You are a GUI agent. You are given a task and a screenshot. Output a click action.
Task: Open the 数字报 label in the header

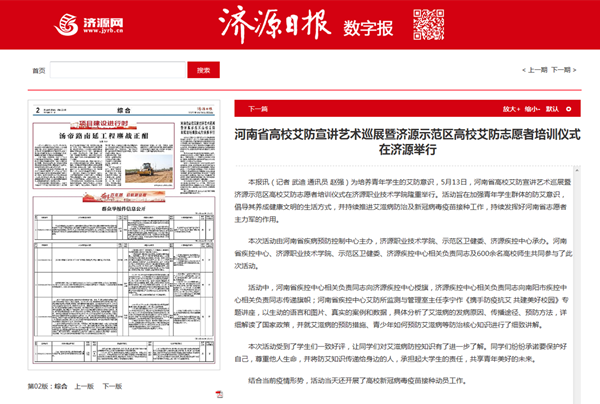point(368,28)
